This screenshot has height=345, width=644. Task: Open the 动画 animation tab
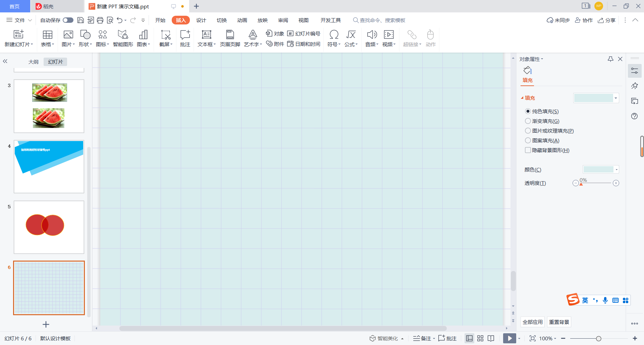242,20
